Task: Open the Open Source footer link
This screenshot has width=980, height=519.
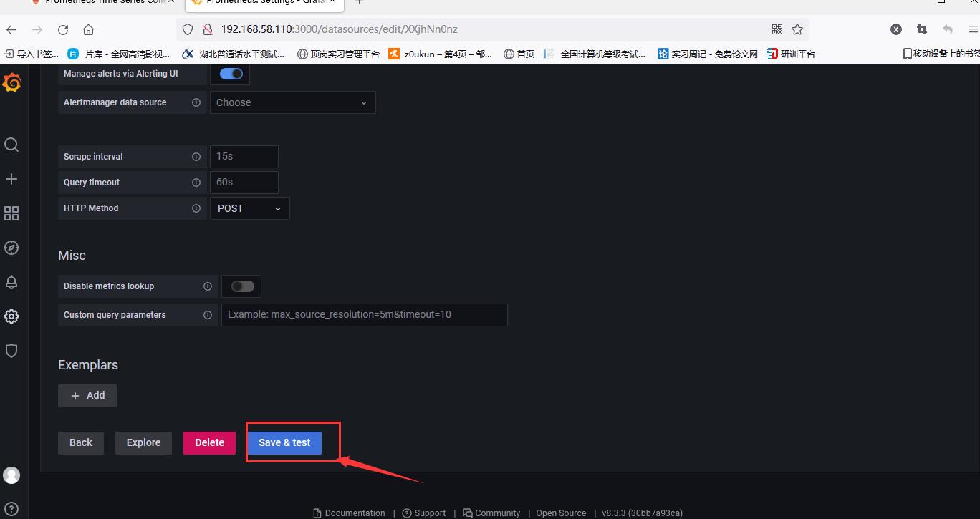Action: point(561,513)
